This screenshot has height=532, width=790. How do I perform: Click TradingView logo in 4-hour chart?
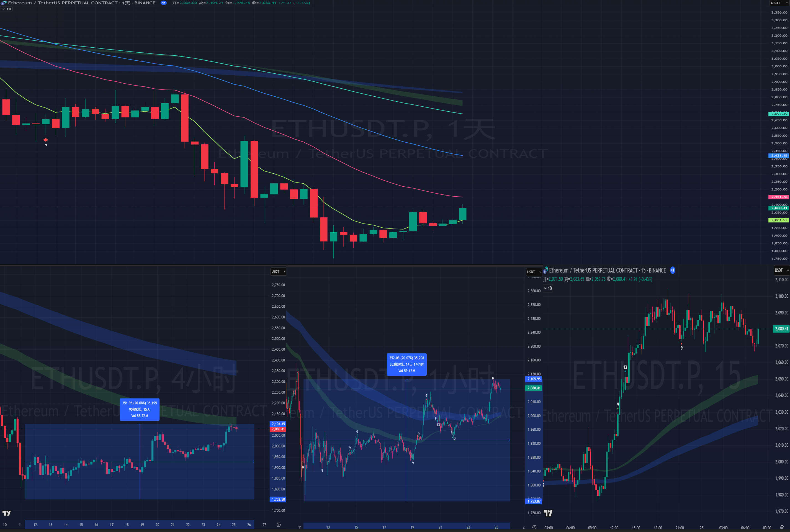pos(6,513)
